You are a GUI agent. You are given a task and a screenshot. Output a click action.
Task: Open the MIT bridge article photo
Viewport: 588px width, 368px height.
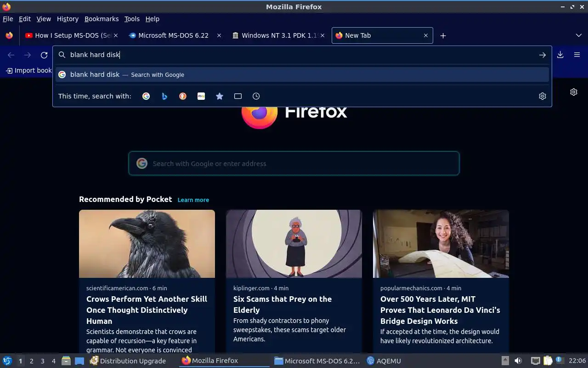[x=441, y=244]
